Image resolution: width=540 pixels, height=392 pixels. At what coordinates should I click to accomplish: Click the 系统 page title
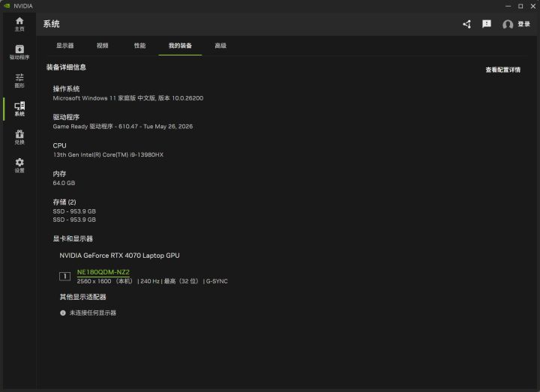(x=51, y=24)
